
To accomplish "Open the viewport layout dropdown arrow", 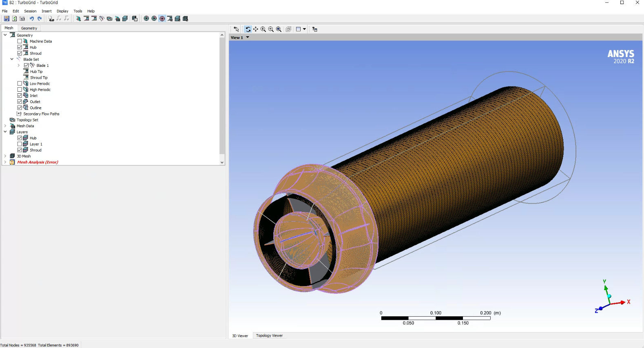I will 304,29.
